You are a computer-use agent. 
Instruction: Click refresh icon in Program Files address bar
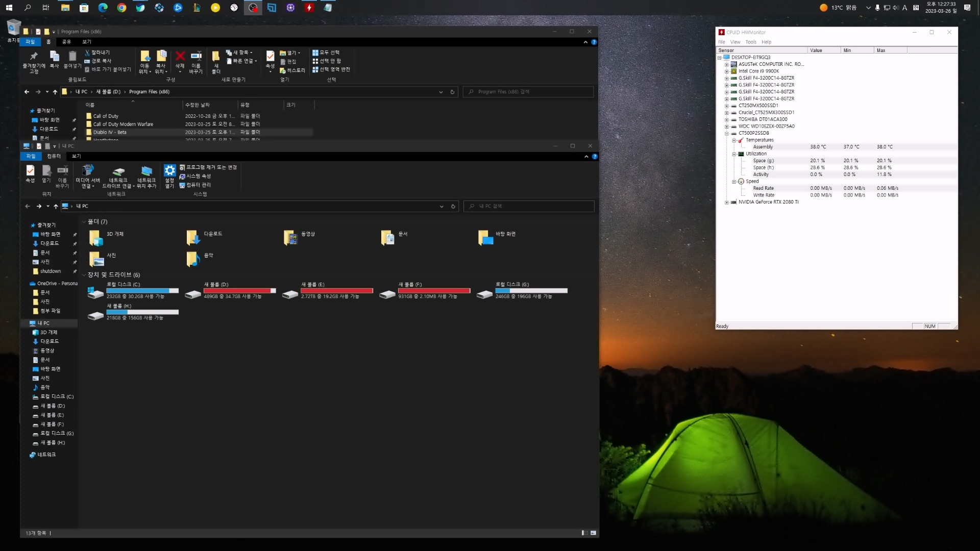pyautogui.click(x=452, y=92)
